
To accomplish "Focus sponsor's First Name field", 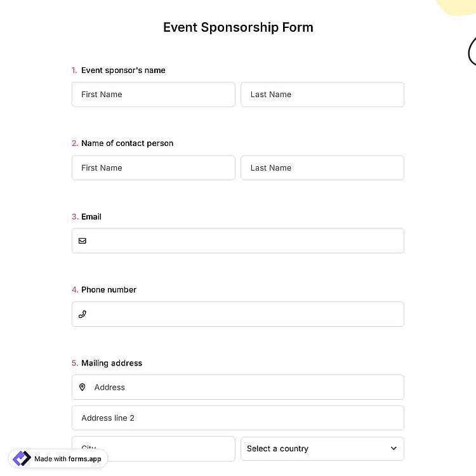I will pos(154,95).
